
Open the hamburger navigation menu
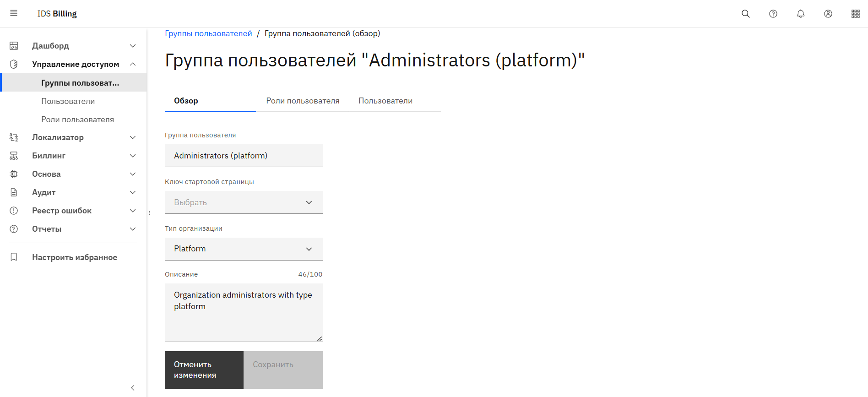tap(14, 13)
